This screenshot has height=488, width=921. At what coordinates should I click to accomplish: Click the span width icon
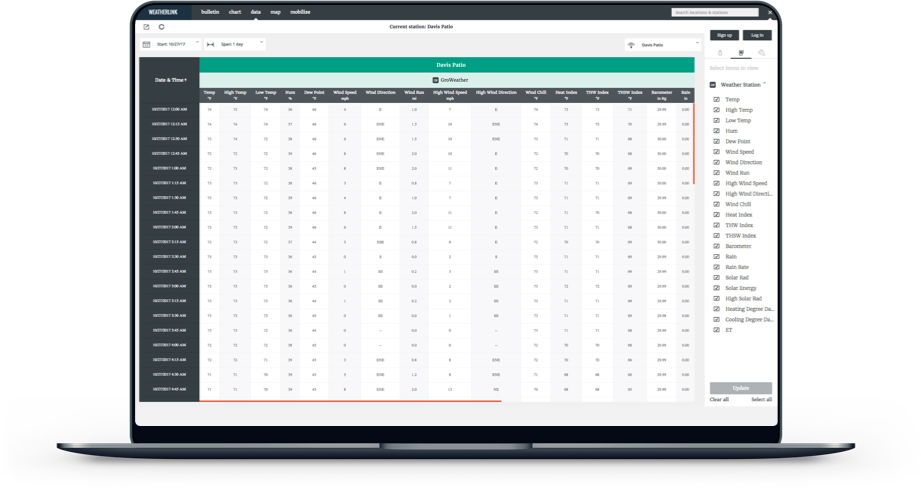pos(211,44)
